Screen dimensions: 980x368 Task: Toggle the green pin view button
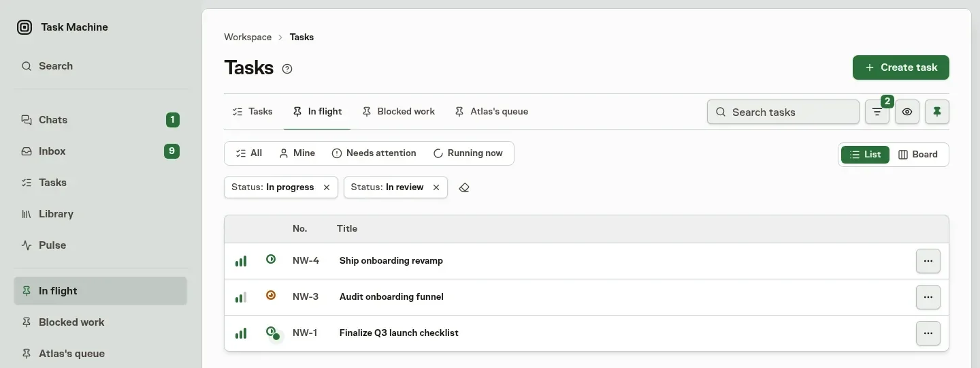pos(937,112)
